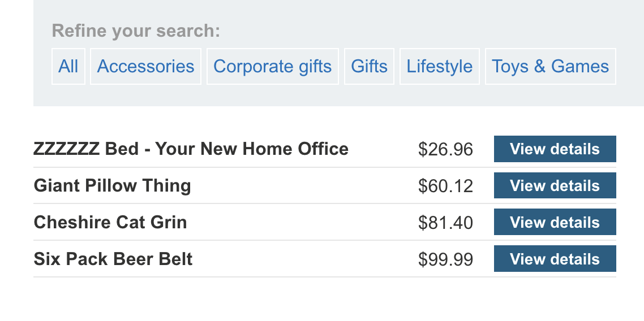This screenshot has height=321, width=644.
Task: Choose the Corporate gifts category
Action: coord(272,67)
